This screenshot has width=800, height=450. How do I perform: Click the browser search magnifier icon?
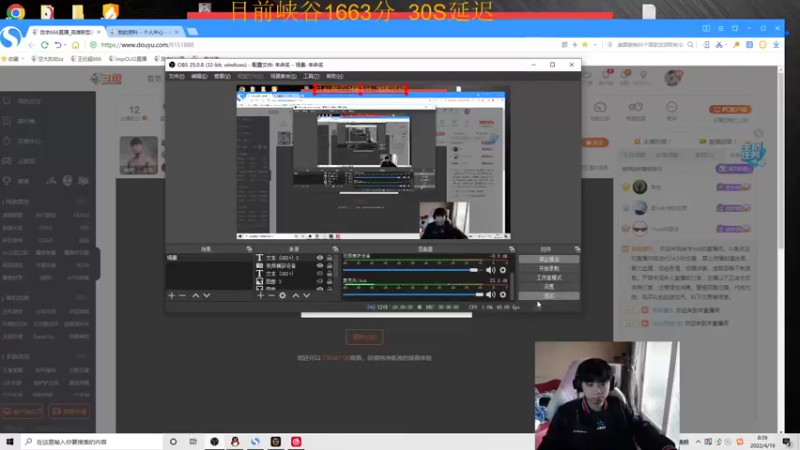[690, 45]
